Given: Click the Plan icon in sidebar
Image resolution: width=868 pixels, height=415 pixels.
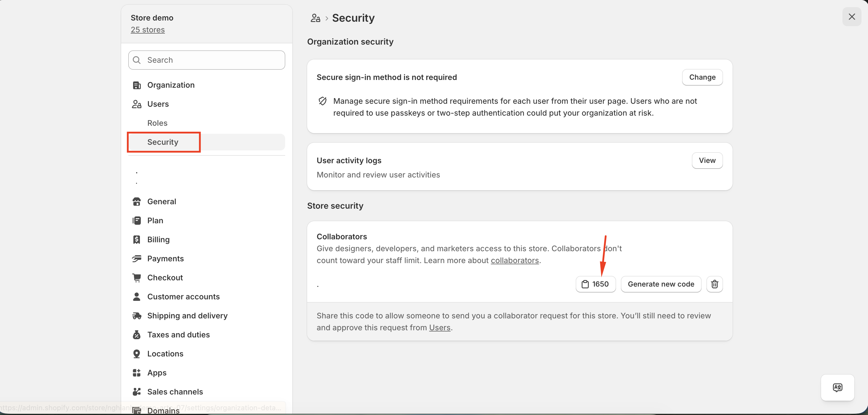Looking at the screenshot, I should [x=136, y=221].
